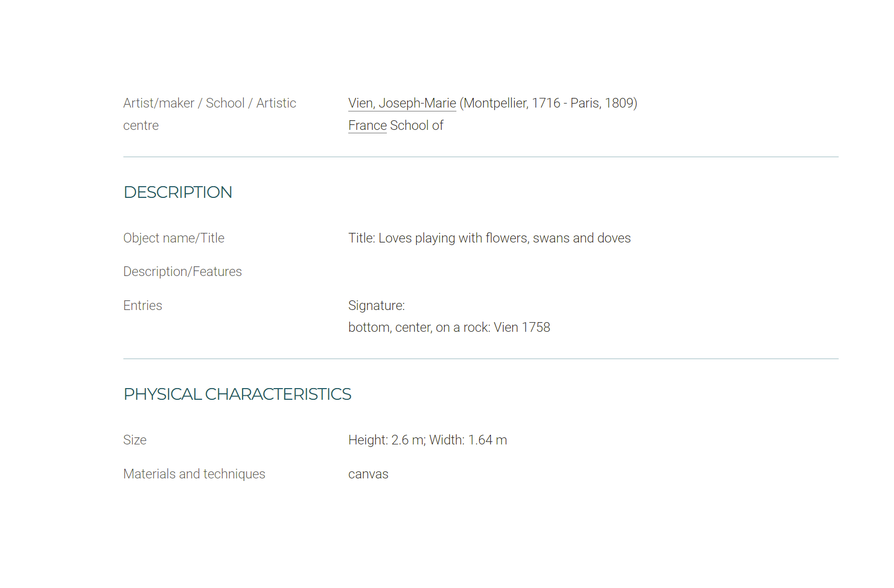This screenshot has width=894, height=588.
Task: Click the Object name/Title label
Action: coord(174,238)
